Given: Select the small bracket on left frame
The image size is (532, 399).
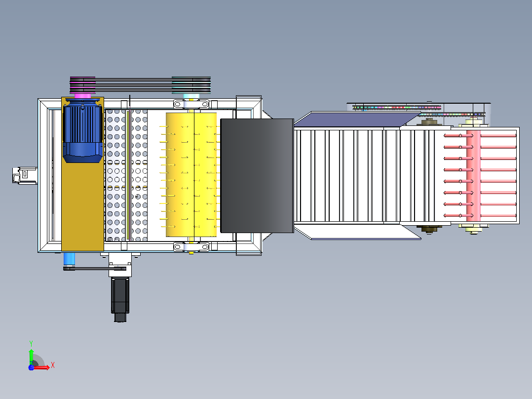Looking at the screenshot, I should pos(25,176).
